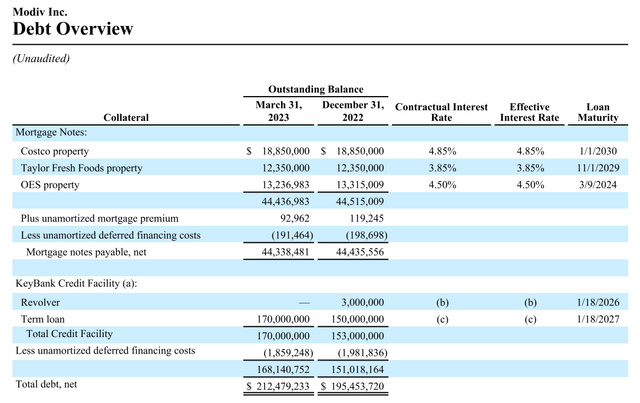Screen dimensions: 640x403
Task: Click the Term loan March balance 170,000,000
Action: [283, 319]
